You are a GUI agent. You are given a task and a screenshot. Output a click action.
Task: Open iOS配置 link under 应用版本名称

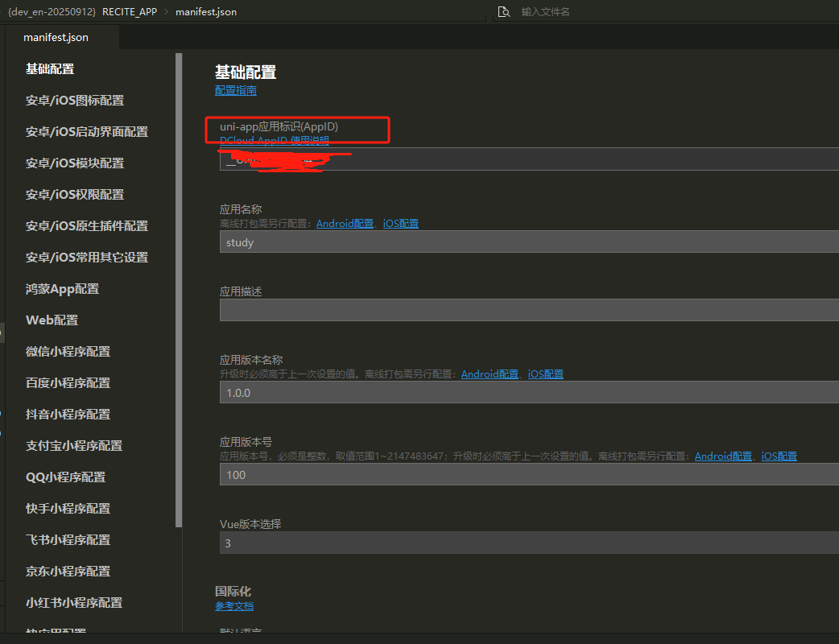point(546,374)
